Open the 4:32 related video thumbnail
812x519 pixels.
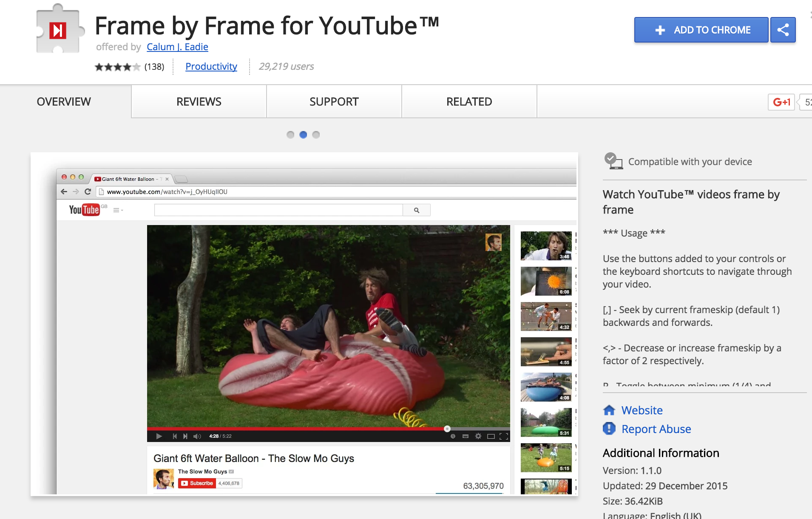point(546,317)
